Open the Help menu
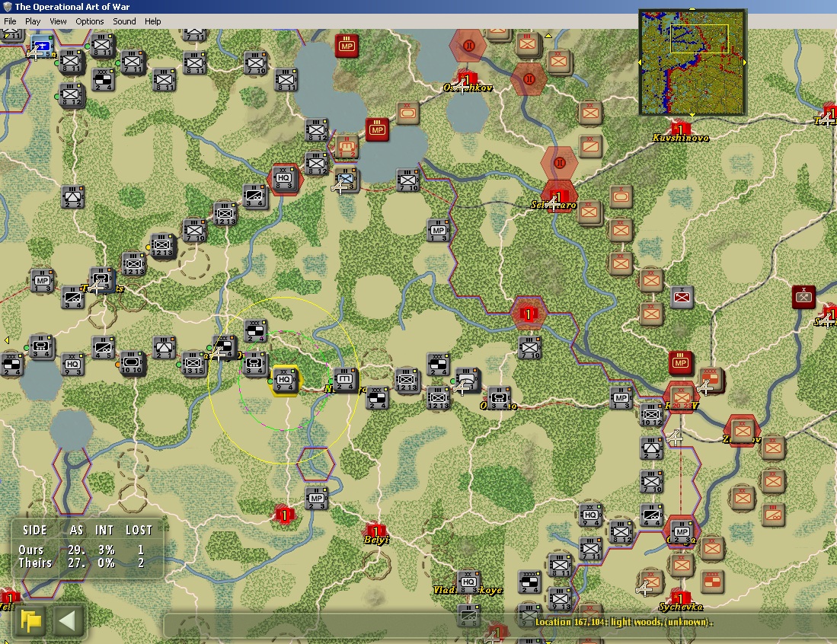Viewport: 837px width, 644px height. coord(152,21)
